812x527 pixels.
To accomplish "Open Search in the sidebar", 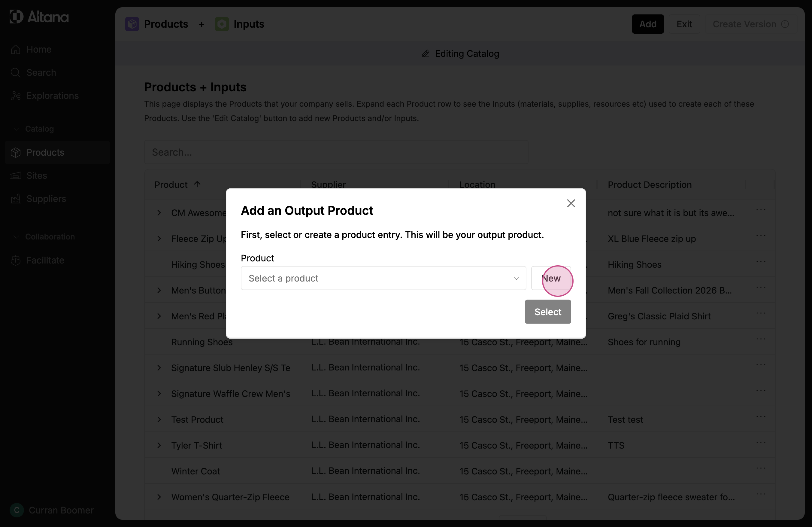I will point(41,72).
